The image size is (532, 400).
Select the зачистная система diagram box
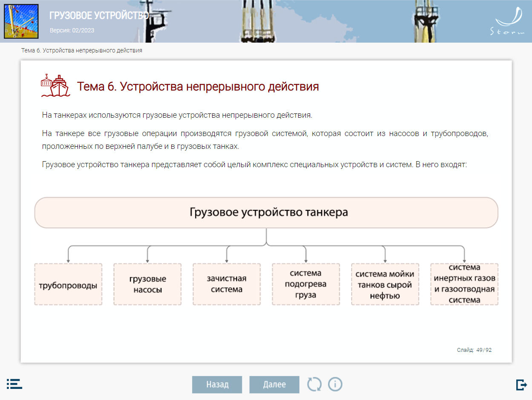click(227, 284)
